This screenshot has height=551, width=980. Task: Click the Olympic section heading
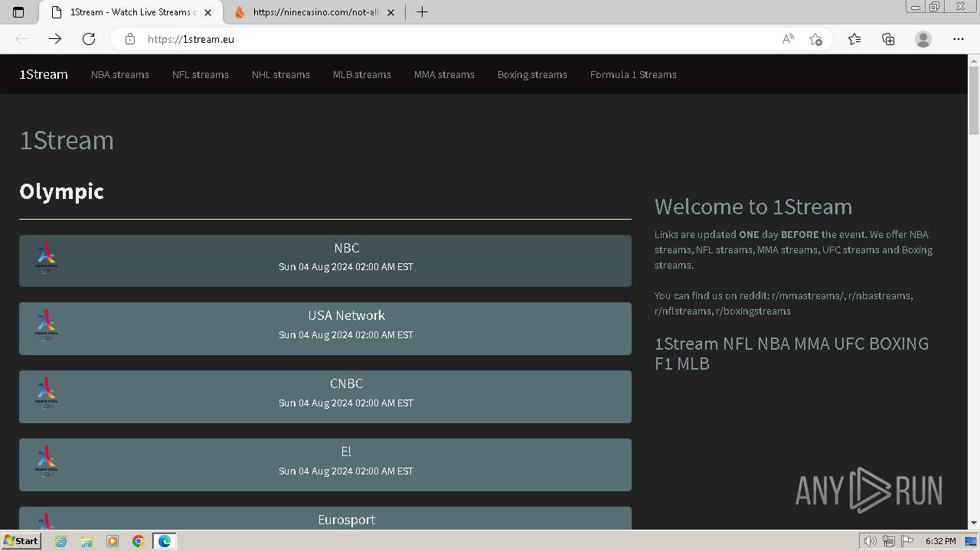click(x=61, y=191)
